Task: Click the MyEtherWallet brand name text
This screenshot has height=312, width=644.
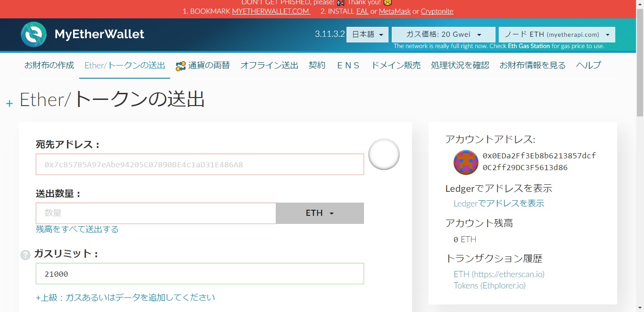Action: [x=99, y=34]
